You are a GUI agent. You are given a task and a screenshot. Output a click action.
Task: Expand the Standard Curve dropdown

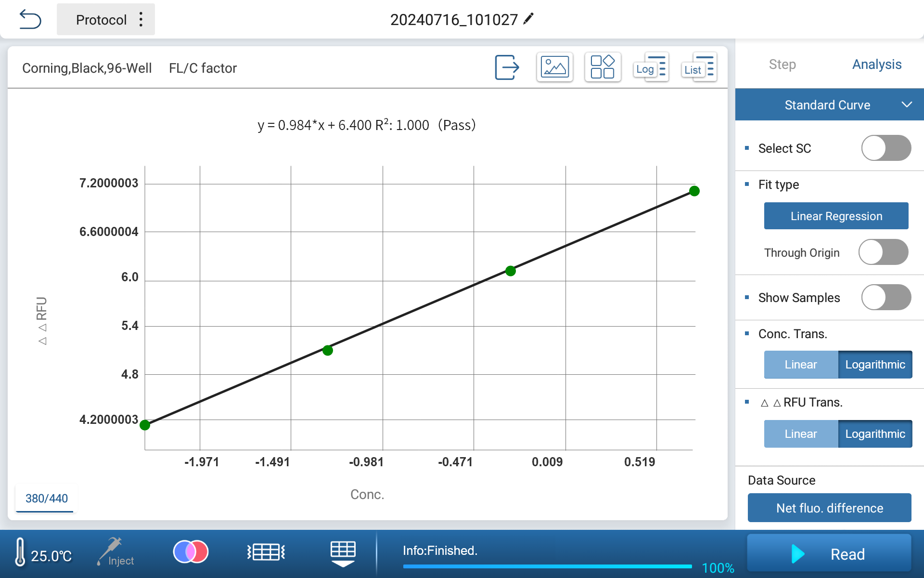coord(830,105)
